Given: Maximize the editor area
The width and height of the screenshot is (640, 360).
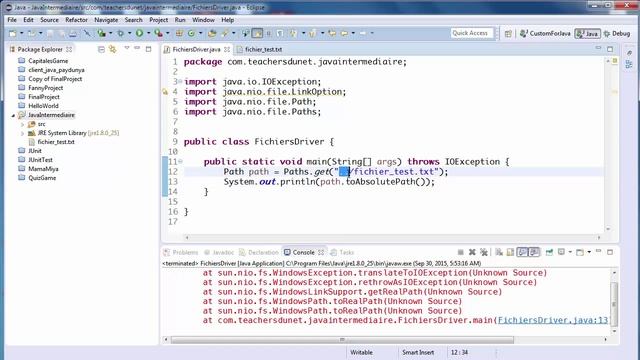Looking at the screenshot, I should pos(610,49).
